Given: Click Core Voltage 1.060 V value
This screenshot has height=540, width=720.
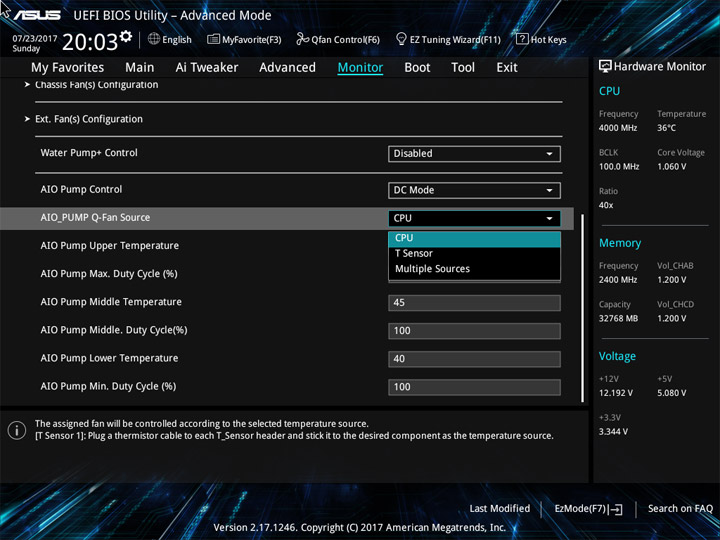Looking at the screenshot, I should click(x=672, y=167).
